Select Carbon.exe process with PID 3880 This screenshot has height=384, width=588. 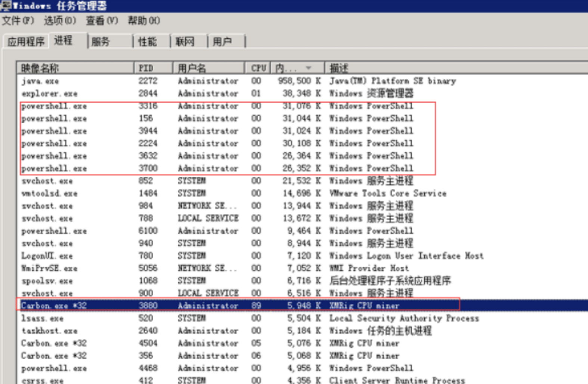pyautogui.click(x=303, y=306)
